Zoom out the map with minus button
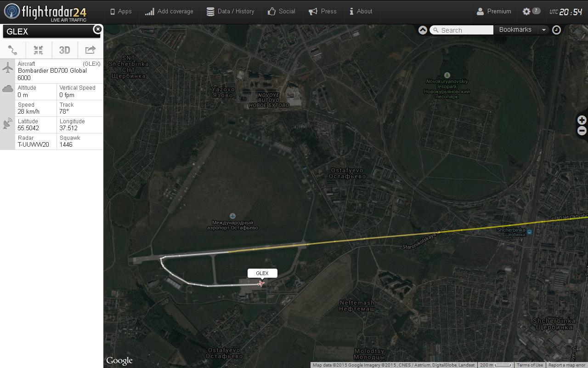The image size is (588, 368). pyautogui.click(x=582, y=131)
